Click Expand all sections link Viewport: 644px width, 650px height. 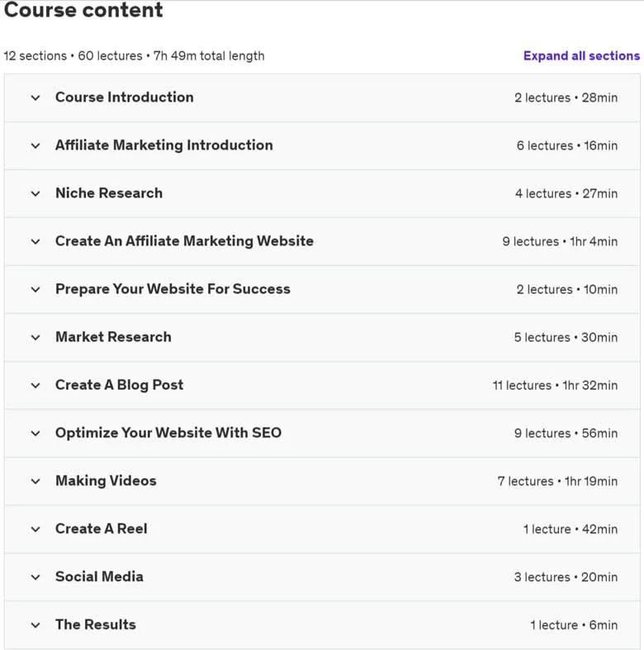pos(581,55)
